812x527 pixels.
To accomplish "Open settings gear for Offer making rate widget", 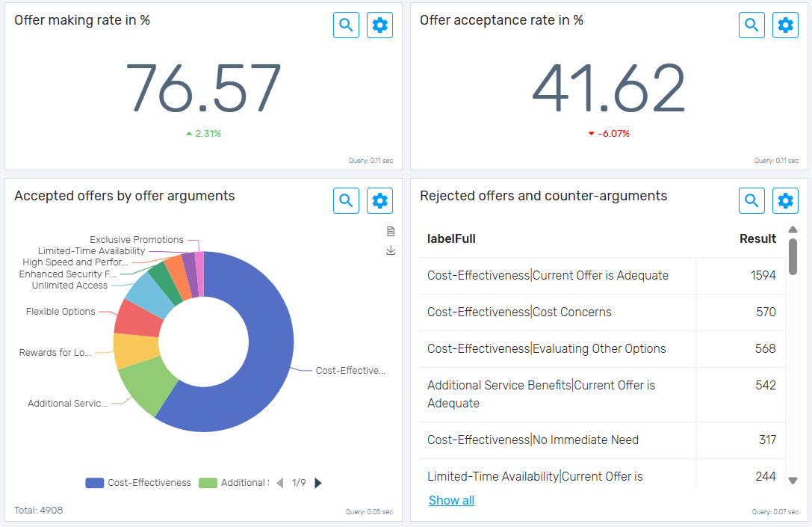I will coord(379,25).
